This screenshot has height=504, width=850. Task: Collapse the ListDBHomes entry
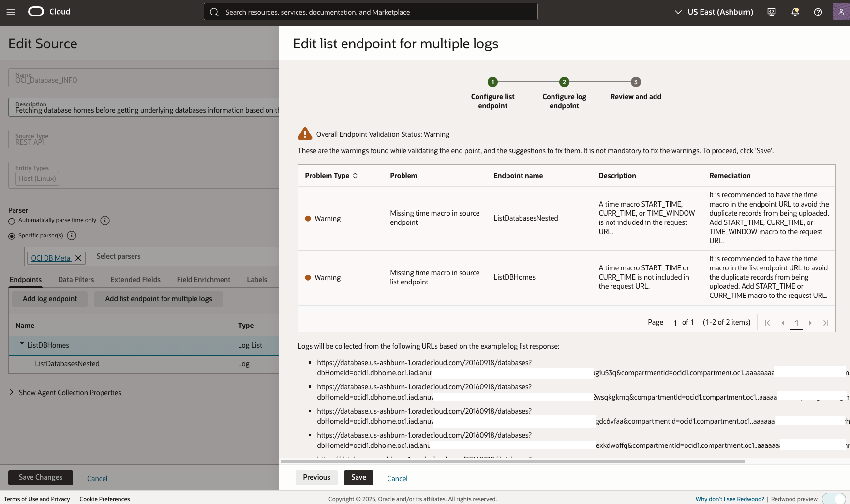21,344
